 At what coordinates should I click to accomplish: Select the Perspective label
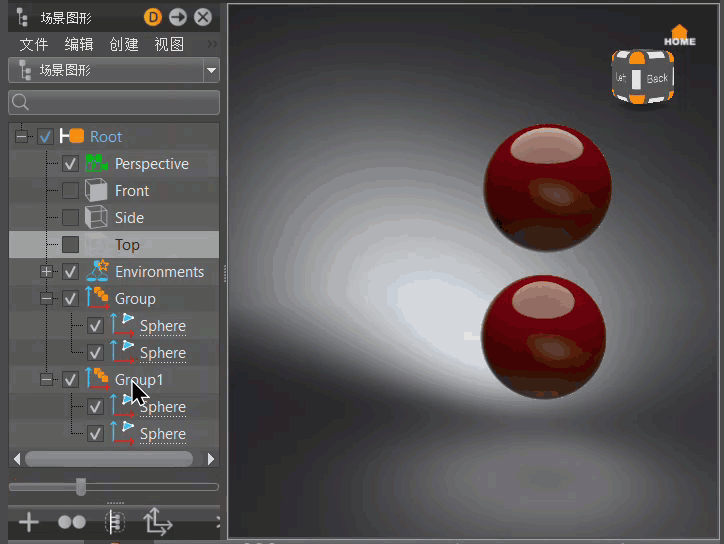click(152, 164)
